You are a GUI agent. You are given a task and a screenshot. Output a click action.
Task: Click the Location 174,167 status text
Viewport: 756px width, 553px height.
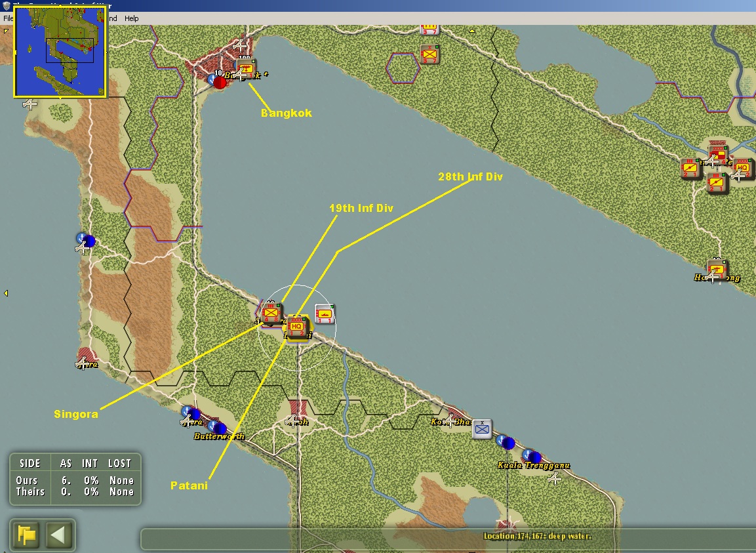tap(537, 536)
